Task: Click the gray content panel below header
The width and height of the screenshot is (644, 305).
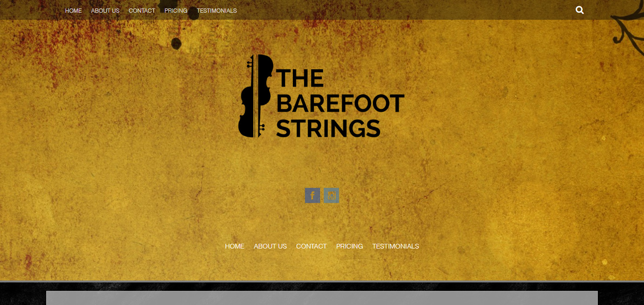Action: (322, 298)
